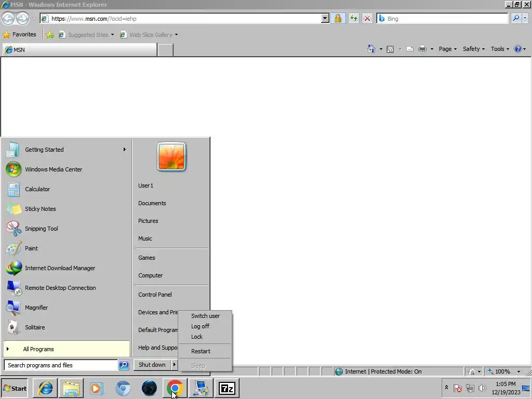Click the clock and date in tray

[506, 388]
